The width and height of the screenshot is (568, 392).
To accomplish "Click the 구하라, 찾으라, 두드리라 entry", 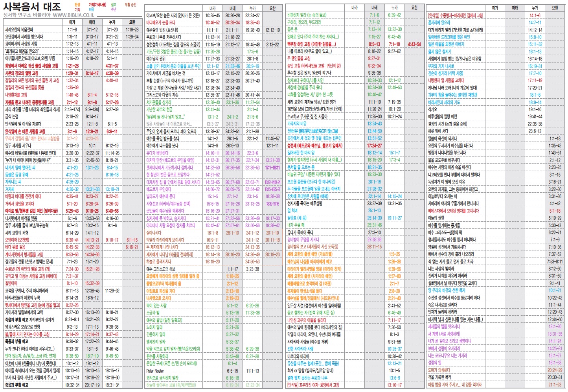I will click(304, 22).
